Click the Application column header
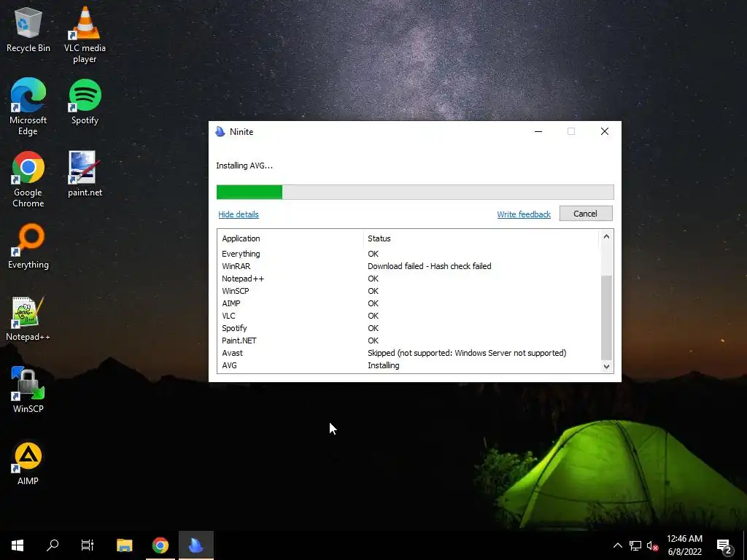The width and height of the screenshot is (747, 560). pyautogui.click(x=290, y=238)
